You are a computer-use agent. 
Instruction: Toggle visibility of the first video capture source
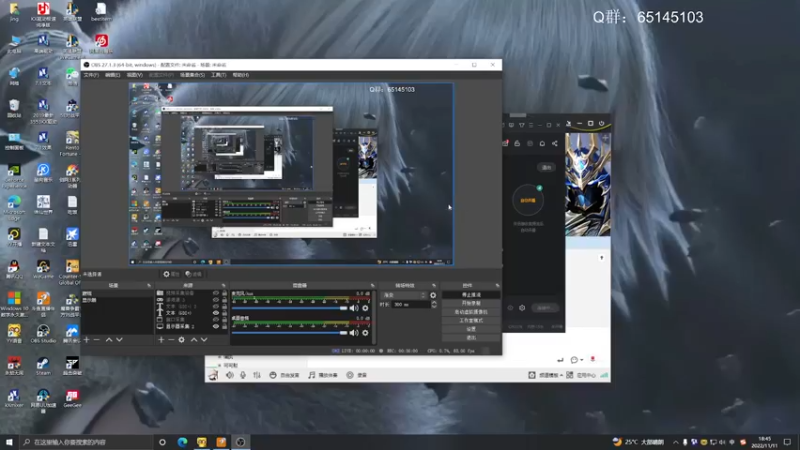click(x=216, y=293)
